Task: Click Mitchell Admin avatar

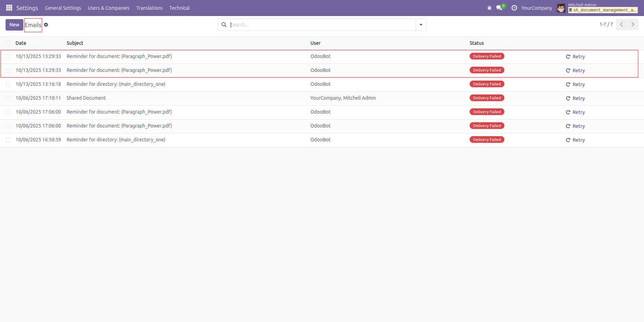Action: click(561, 8)
